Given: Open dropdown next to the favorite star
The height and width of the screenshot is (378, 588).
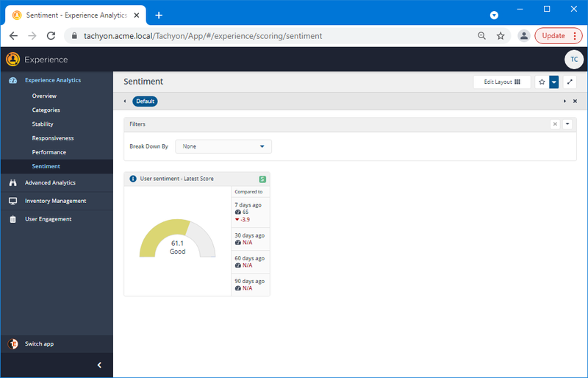Looking at the screenshot, I should pos(554,82).
